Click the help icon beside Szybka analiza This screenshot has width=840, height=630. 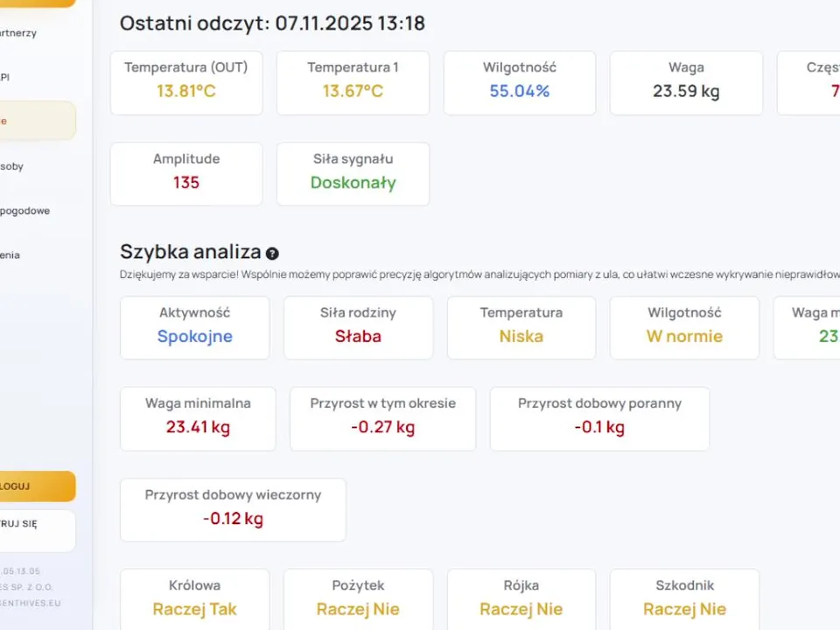pyautogui.click(x=272, y=254)
